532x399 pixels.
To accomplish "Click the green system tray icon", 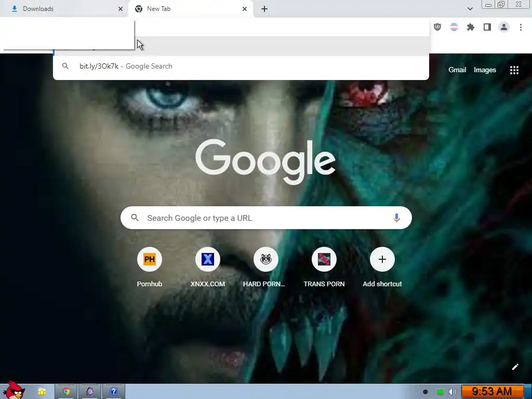I will (x=440, y=392).
